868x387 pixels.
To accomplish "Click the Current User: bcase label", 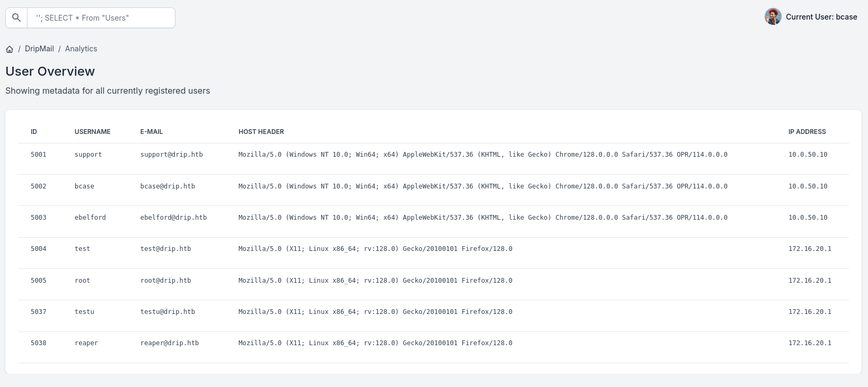I will click(821, 17).
